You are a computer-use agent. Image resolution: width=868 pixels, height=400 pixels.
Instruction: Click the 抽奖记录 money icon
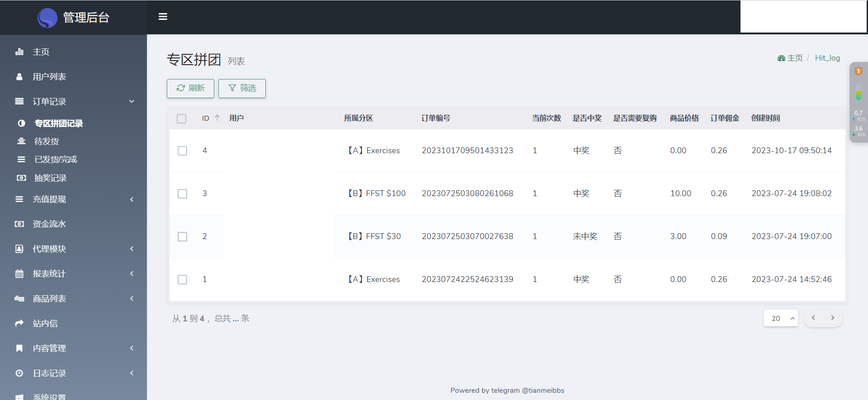(21, 178)
